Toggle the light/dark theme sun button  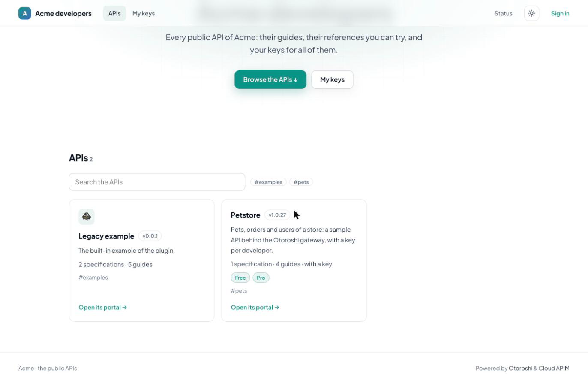(x=531, y=13)
